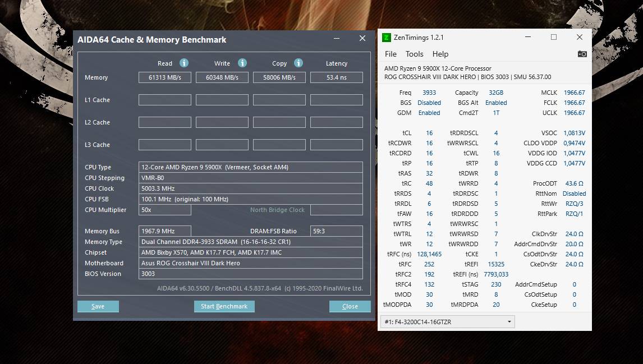The height and width of the screenshot is (364, 643).
Task: Click RttNom value Disabled
Action: point(574,193)
